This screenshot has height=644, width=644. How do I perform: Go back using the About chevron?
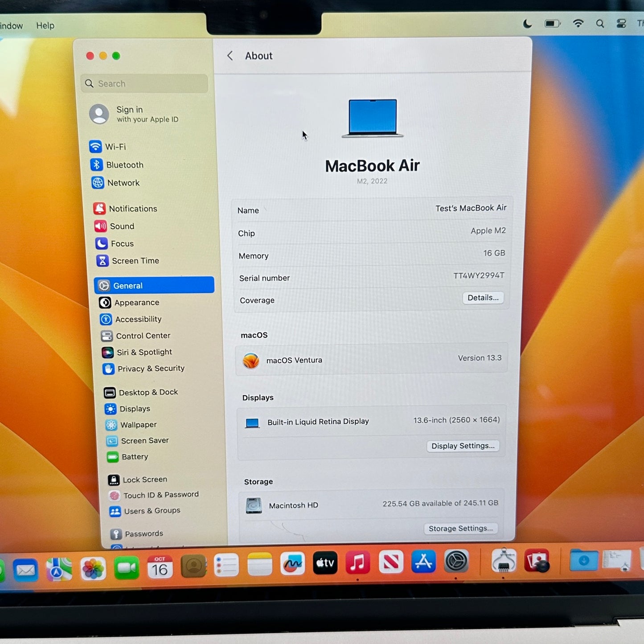pyautogui.click(x=230, y=56)
